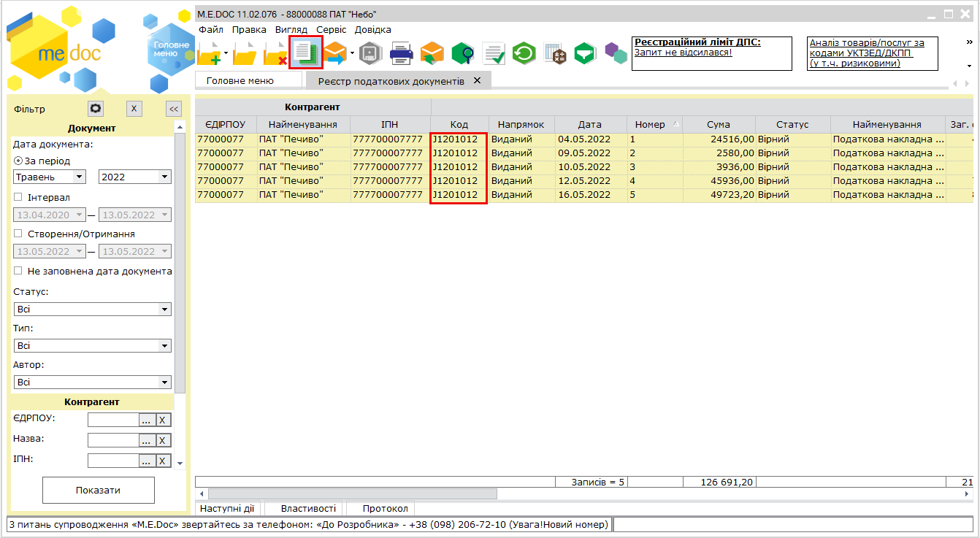This screenshot has width=980, height=538.
Task: Tick Не заповнена дата документа checkbox
Action: [x=18, y=271]
